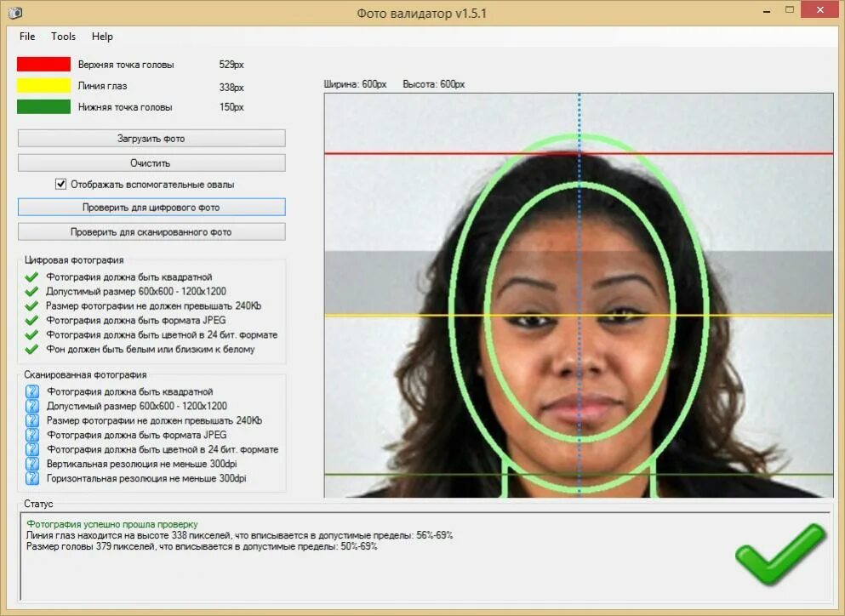The image size is (845, 616).
Task: Toggle Отображать вспомогательные овалы checkbox
Action: pos(61,185)
